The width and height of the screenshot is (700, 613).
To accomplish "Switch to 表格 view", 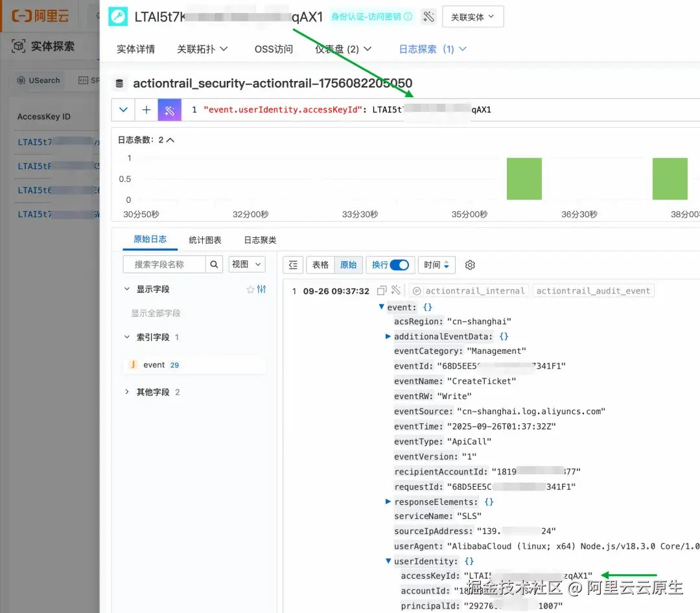I will coord(320,265).
